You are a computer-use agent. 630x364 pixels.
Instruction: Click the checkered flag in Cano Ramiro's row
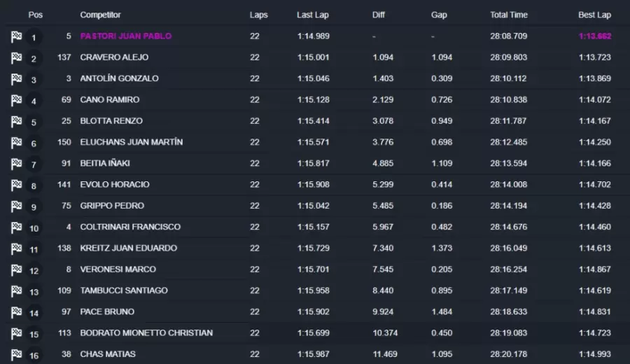pos(16,101)
